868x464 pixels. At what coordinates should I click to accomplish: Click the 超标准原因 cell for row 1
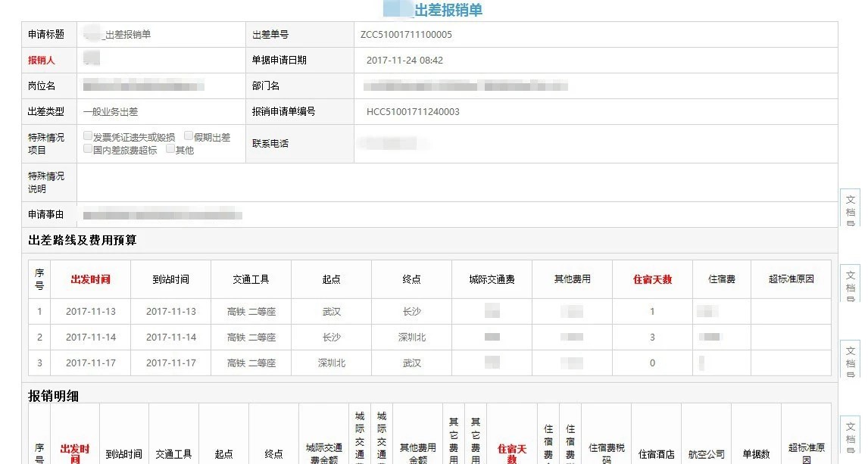tap(790, 312)
